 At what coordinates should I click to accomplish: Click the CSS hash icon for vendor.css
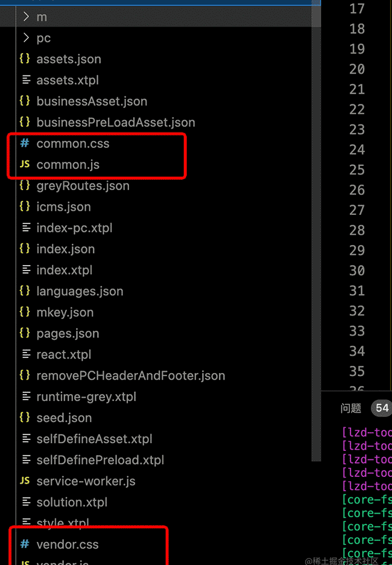[x=25, y=544]
